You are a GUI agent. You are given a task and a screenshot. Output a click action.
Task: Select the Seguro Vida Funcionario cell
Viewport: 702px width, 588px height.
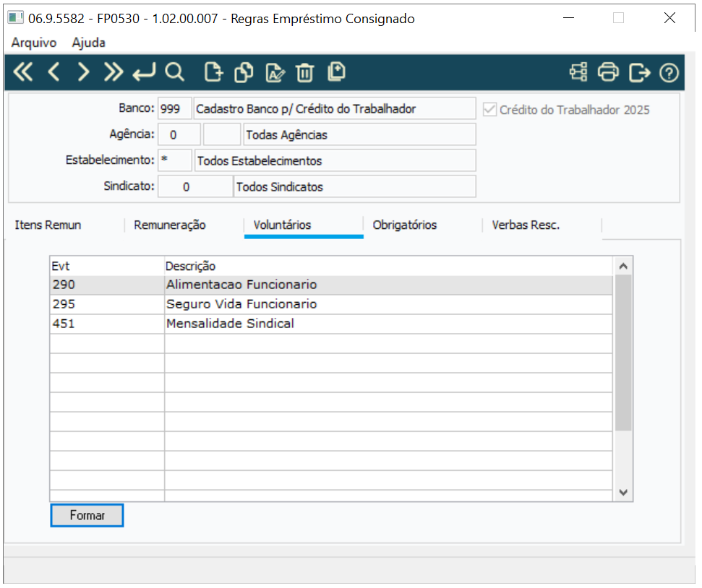[388, 304]
